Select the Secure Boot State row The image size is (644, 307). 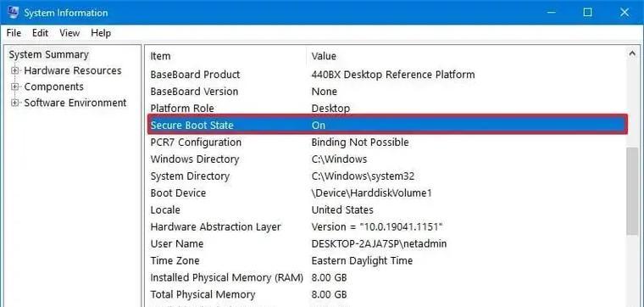pos(387,125)
